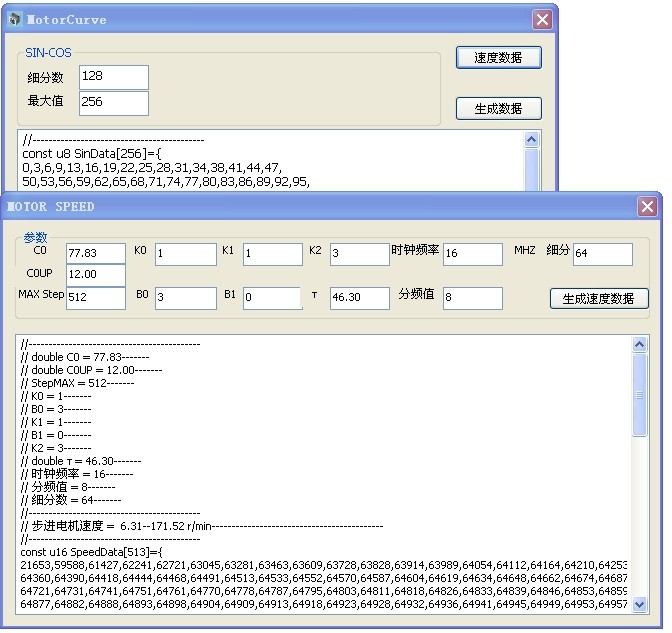Screen dimensions: 672x633
Task: Click the 细分数 input field showing 128
Action: 114,77
